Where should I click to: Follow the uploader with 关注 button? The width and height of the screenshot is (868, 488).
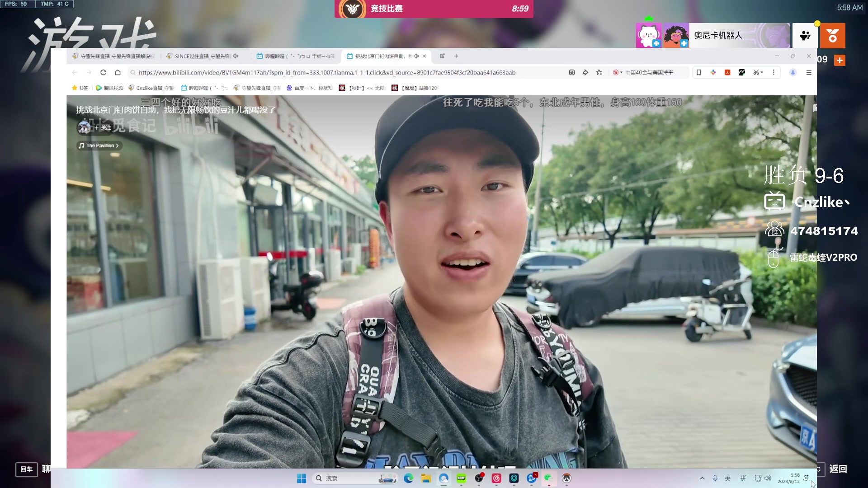click(x=103, y=127)
